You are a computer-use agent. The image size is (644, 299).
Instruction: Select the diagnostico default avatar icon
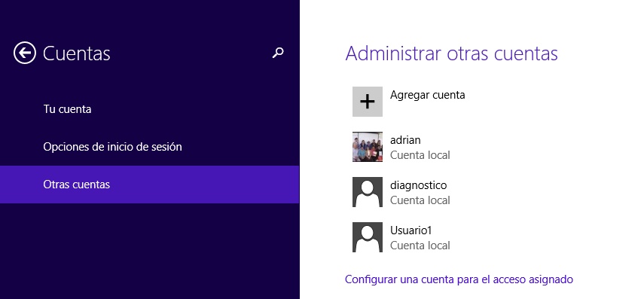point(367,192)
